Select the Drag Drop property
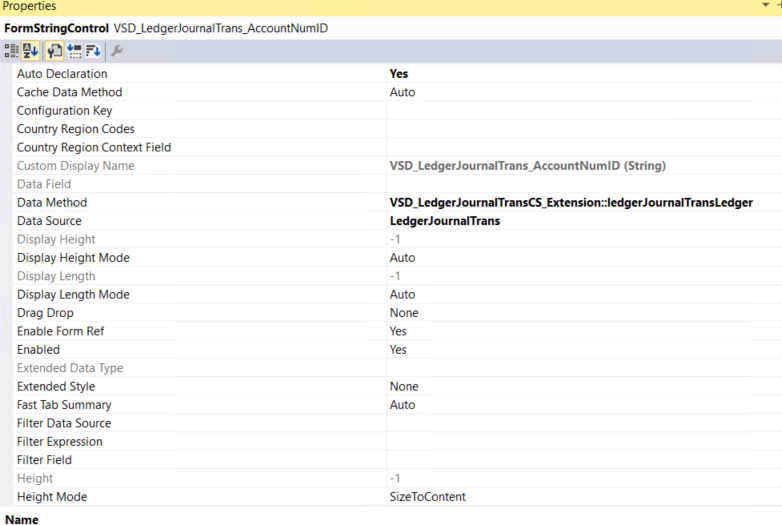Screen dimensions: 782x525 coord(45,313)
